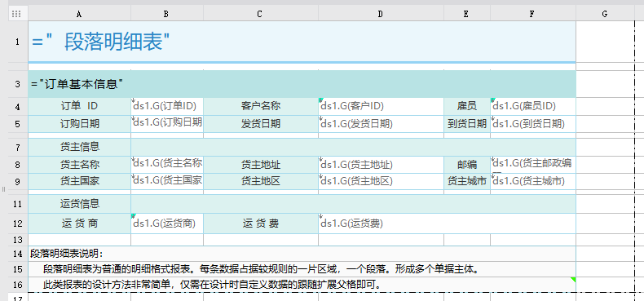Select row 13 header
The width and height of the screenshot is (644, 301).
pyautogui.click(x=18, y=240)
